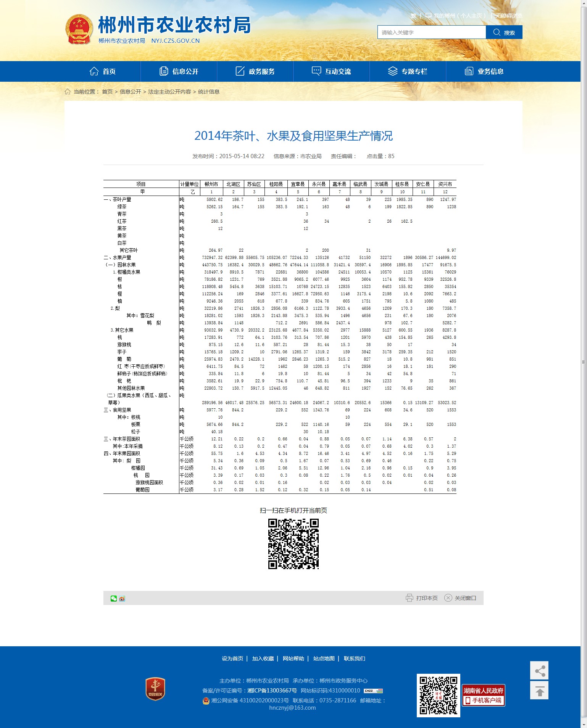The height and width of the screenshot is (728, 587).
Task: Click the 发布时间:2015-05-14 08:22 text
Action: [228, 156]
